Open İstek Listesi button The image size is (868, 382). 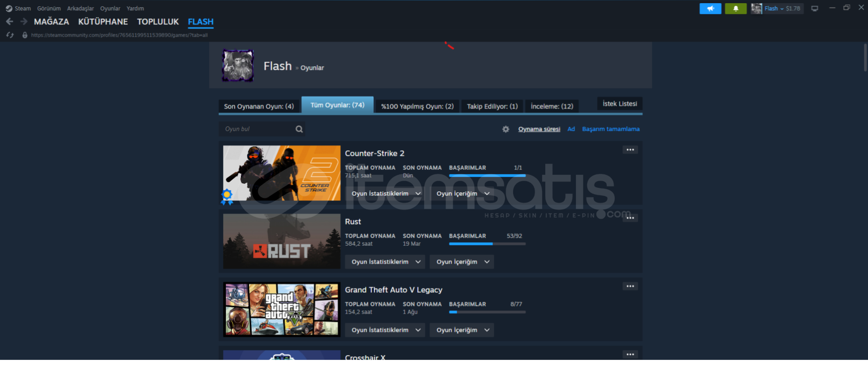click(x=620, y=104)
